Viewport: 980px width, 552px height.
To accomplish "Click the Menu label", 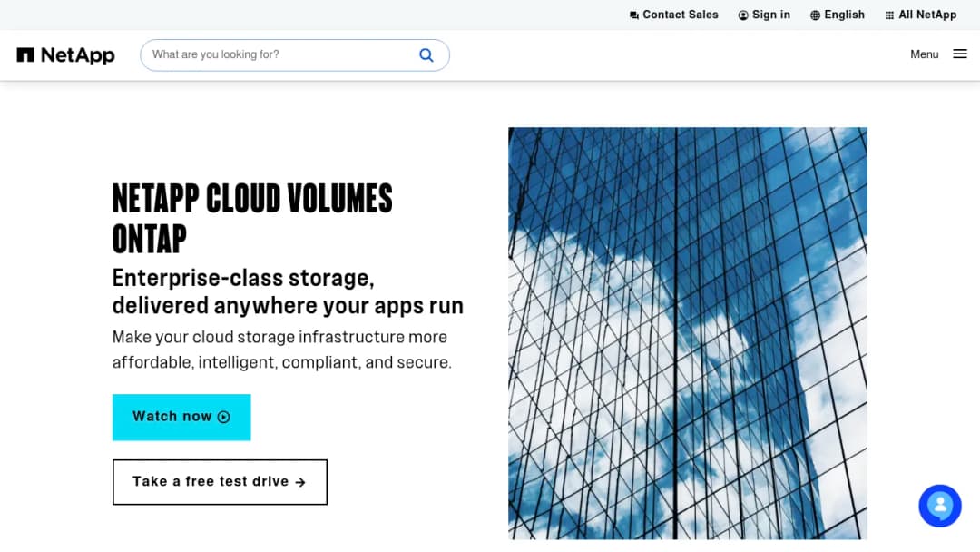I will pyautogui.click(x=924, y=54).
